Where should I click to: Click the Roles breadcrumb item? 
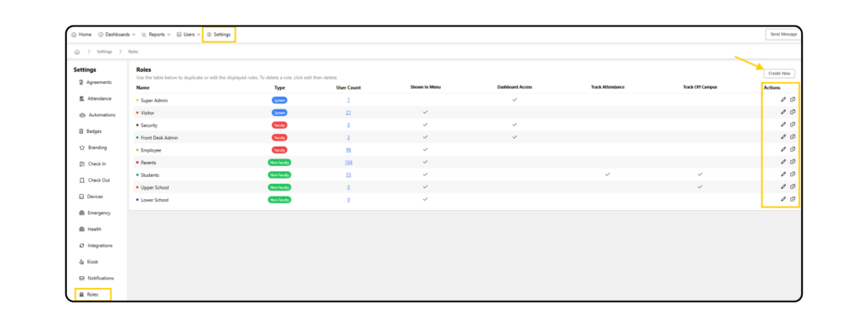(x=133, y=52)
